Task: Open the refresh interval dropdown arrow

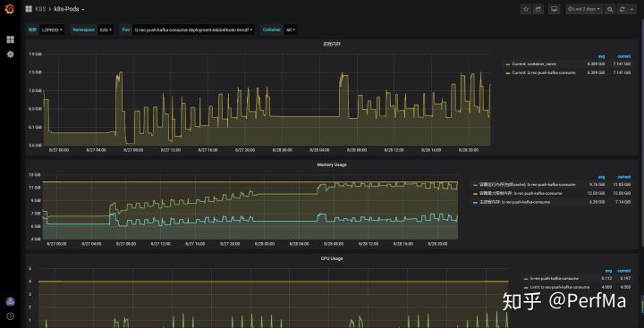Action: (631, 9)
